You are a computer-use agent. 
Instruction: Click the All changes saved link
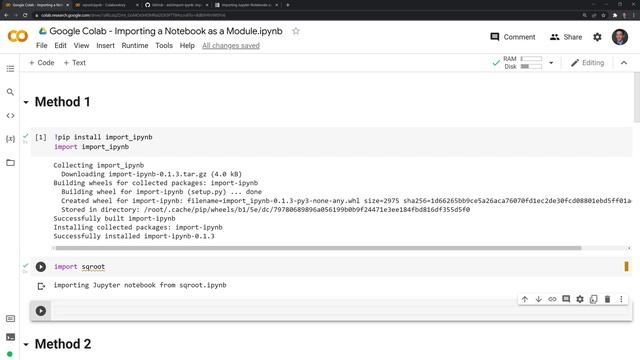[x=231, y=45]
